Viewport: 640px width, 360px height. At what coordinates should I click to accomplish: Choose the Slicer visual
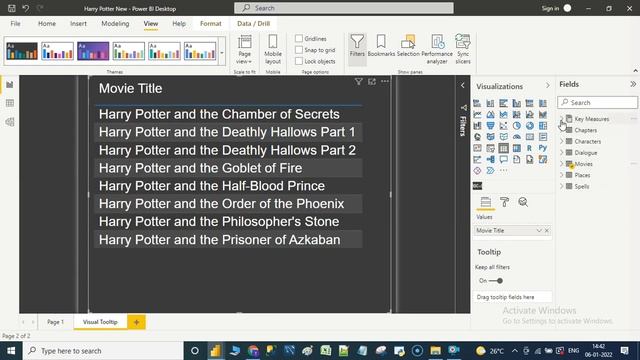pyautogui.click(x=490, y=148)
